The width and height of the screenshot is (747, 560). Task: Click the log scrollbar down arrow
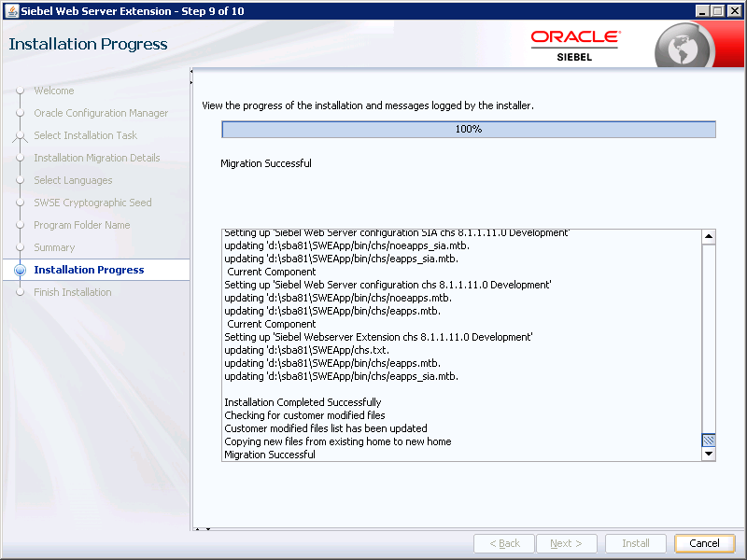[709, 454]
